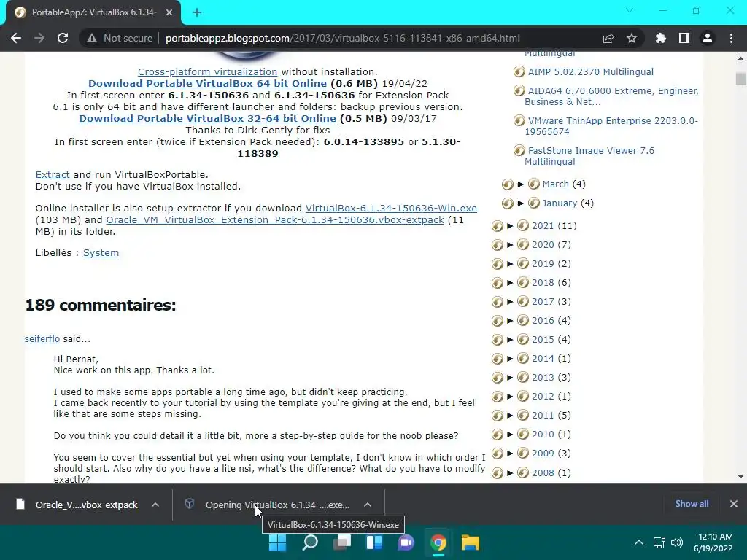
Task: Open the 2008 archive link
Action: [543, 472]
